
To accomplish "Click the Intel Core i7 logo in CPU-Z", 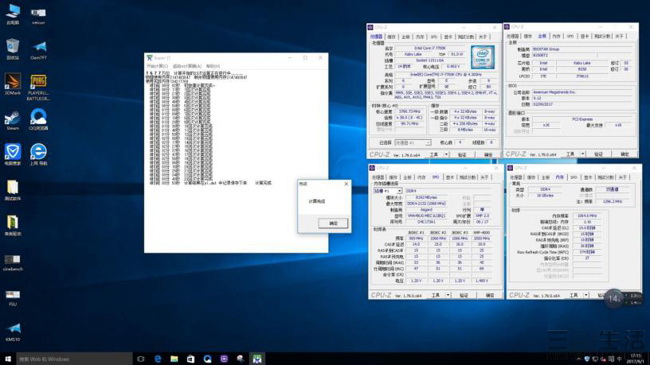I will click(x=483, y=57).
